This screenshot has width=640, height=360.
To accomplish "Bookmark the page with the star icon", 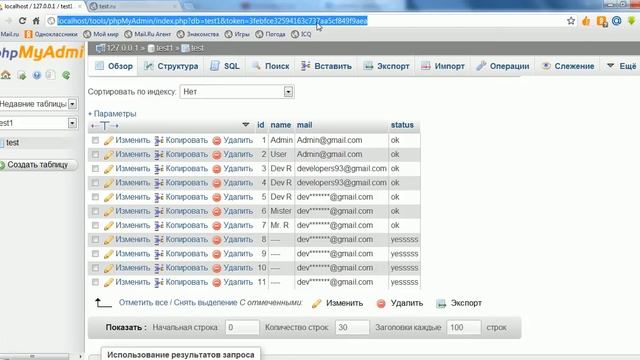I will click(x=571, y=21).
